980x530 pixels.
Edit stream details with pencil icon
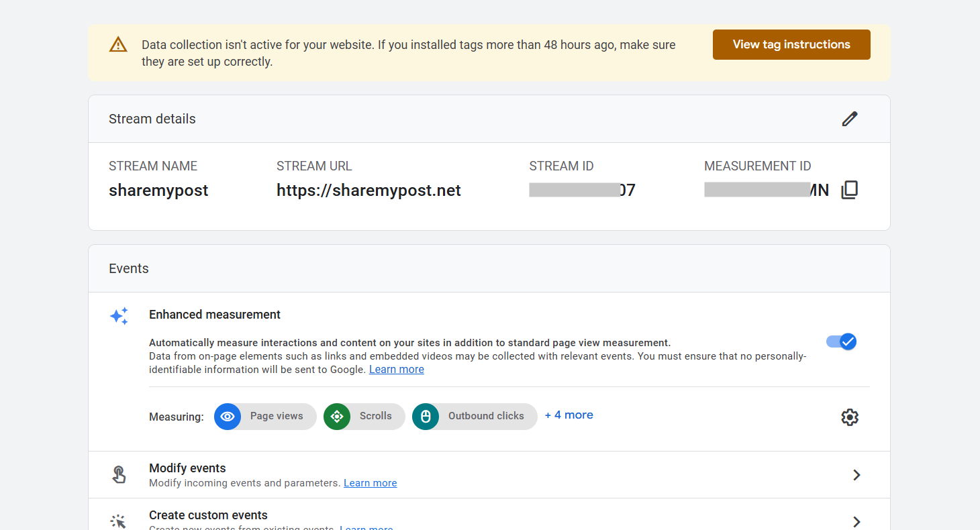click(850, 119)
